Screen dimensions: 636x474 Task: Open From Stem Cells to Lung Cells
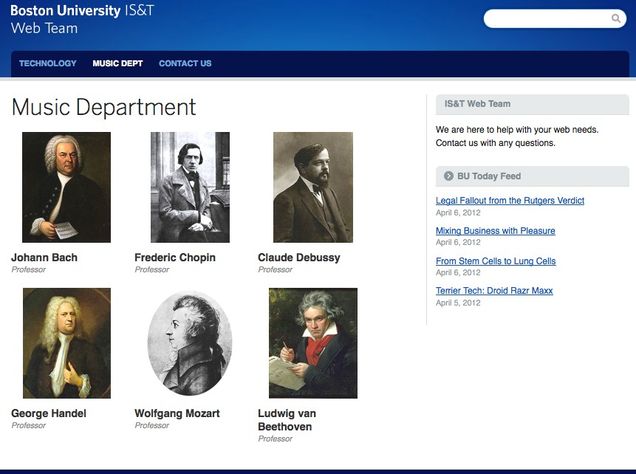pyautogui.click(x=496, y=261)
